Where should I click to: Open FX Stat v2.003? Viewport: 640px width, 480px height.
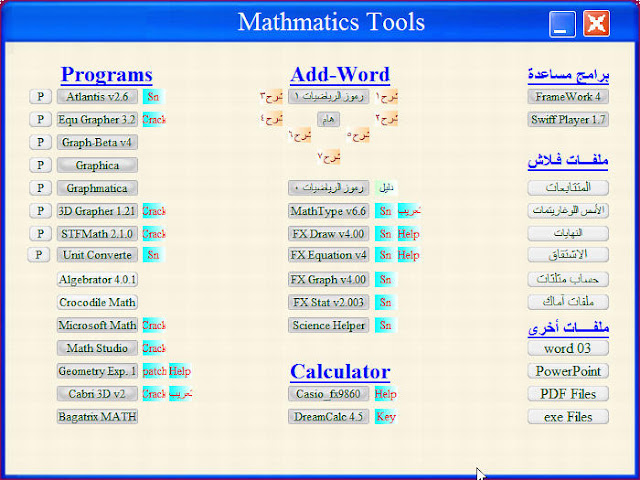329,302
